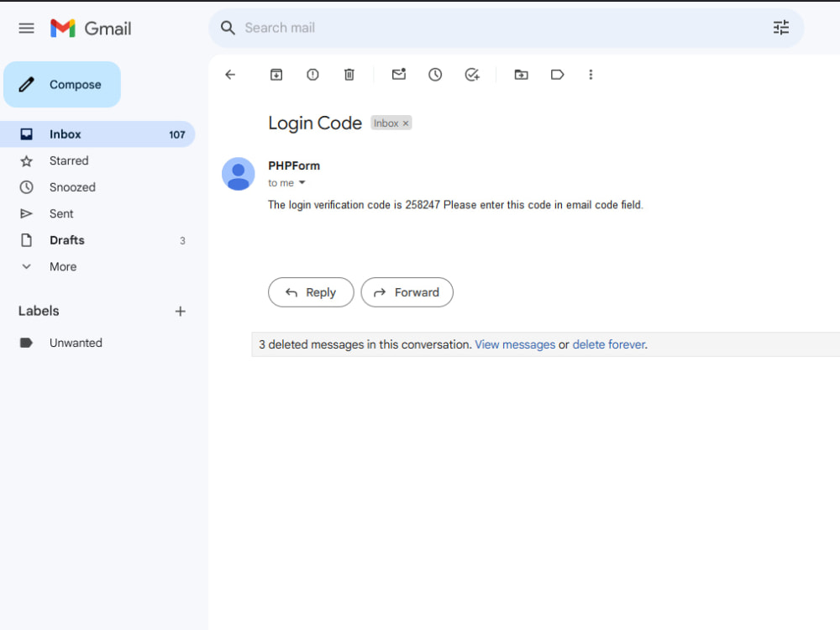Open Starred folder
This screenshot has height=630, width=840.
coord(97,160)
